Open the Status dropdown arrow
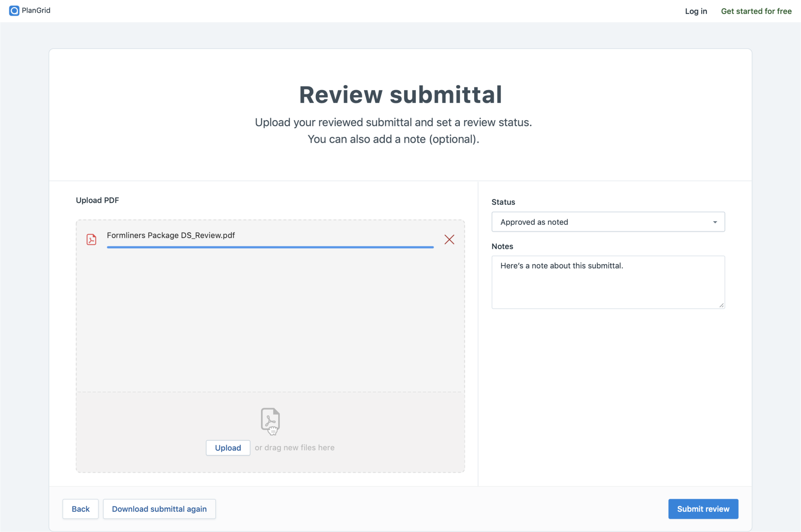 (715, 221)
